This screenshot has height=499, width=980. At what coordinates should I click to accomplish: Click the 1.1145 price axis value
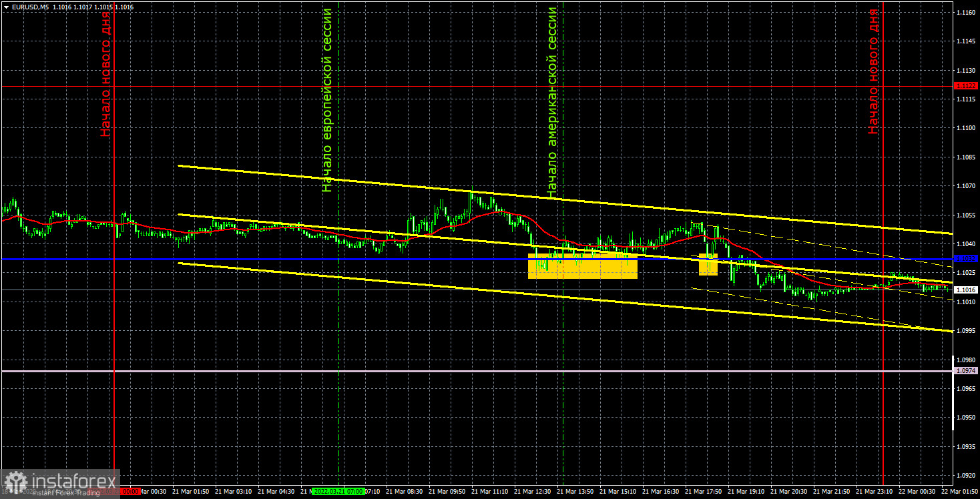[966, 41]
